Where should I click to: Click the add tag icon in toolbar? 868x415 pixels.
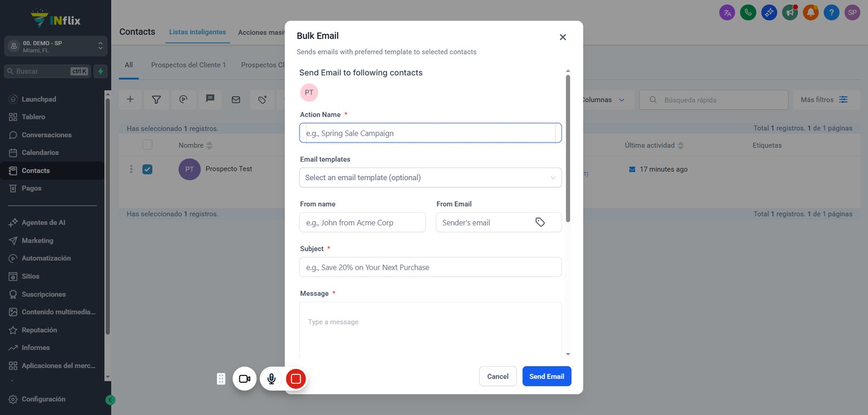[263, 99]
